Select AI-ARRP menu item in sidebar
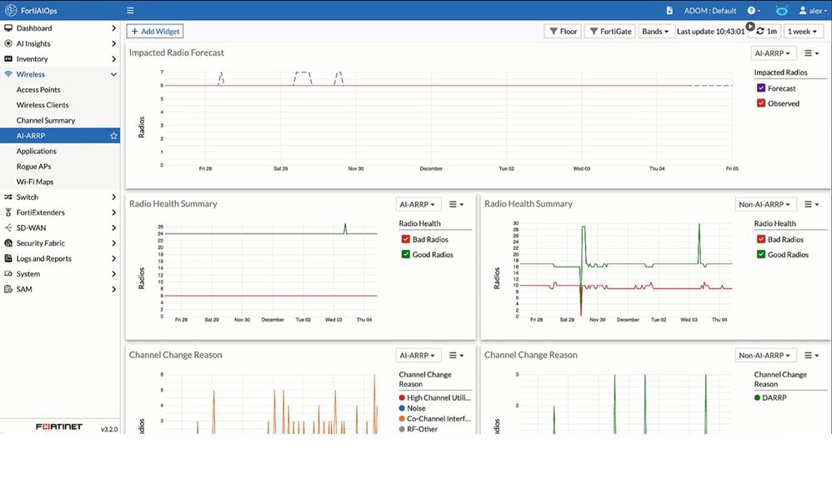The width and height of the screenshot is (832, 504). coord(60,136)
